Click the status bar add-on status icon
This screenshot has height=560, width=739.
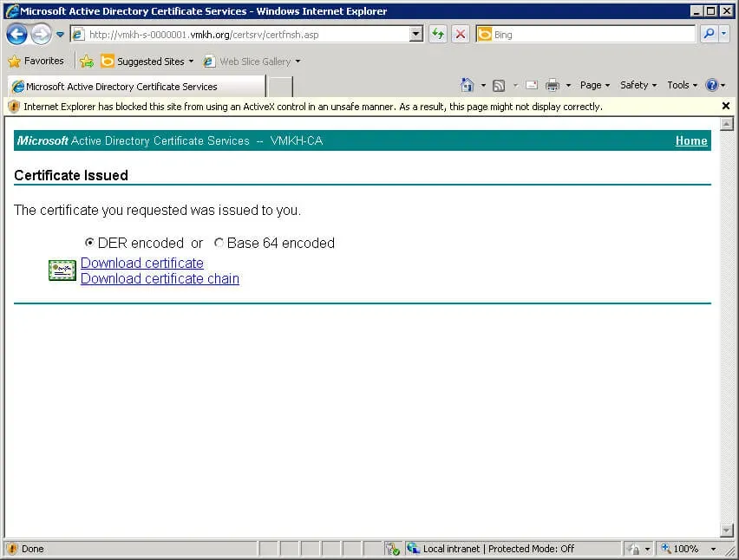tap(392, 549)
